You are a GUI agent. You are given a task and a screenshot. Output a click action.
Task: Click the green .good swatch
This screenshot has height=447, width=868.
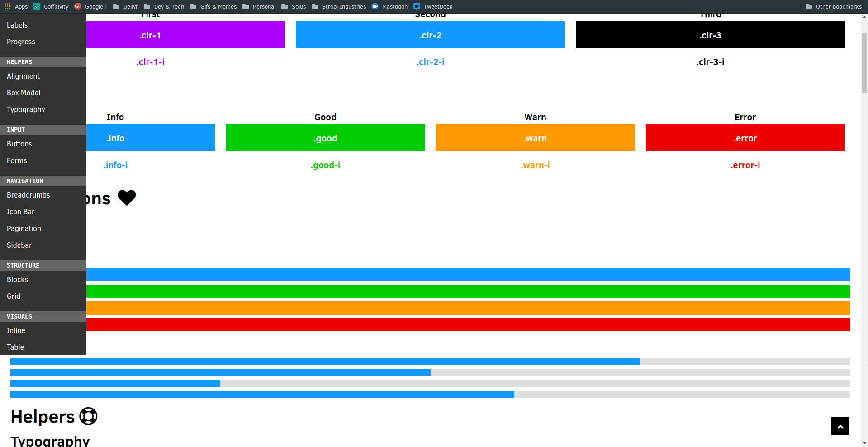tap(325, 137)
